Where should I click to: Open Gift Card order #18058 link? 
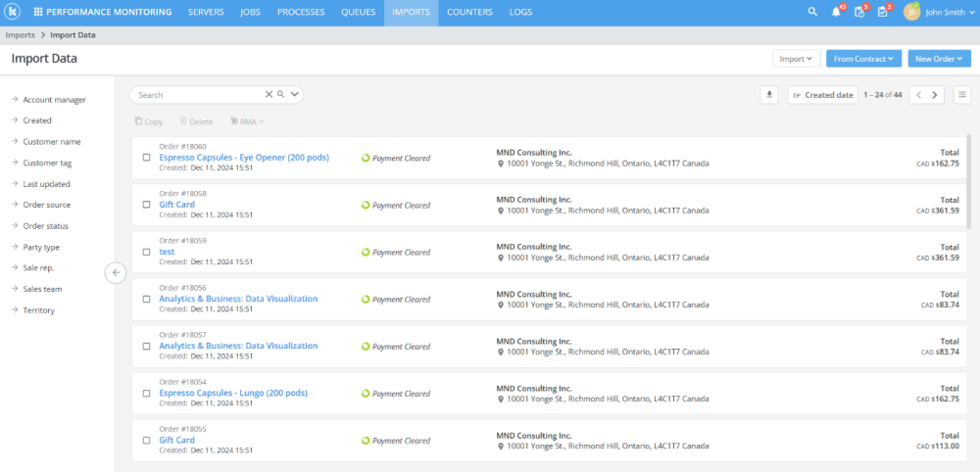tap(176, 204)
